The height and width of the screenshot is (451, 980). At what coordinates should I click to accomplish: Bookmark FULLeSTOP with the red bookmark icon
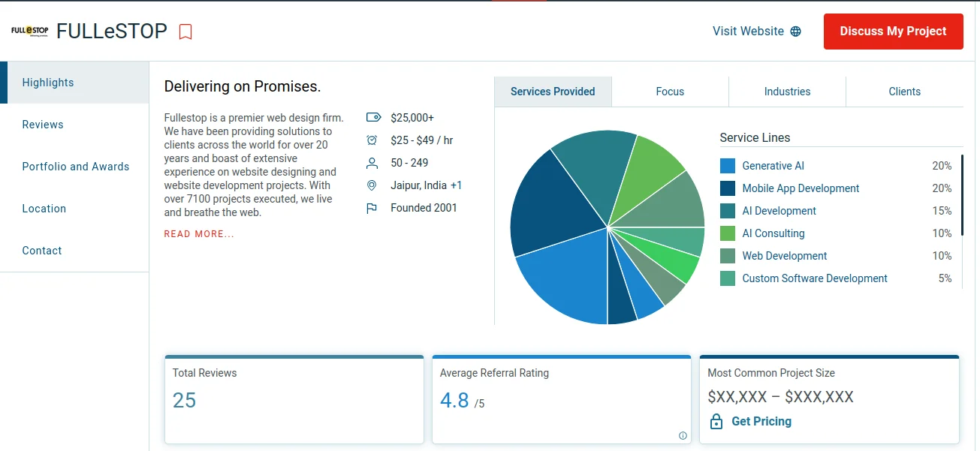click(185, 32)
